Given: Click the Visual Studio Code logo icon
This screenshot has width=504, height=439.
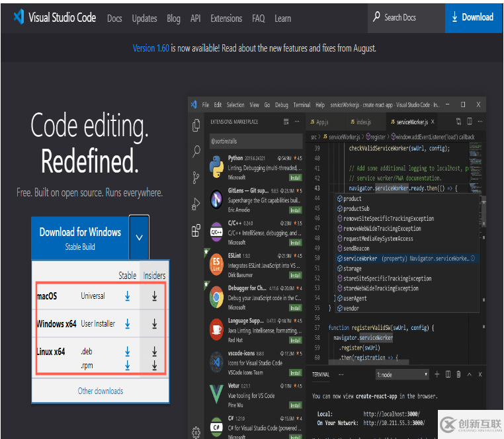Looking at the screenshot, I should (19, 17).
